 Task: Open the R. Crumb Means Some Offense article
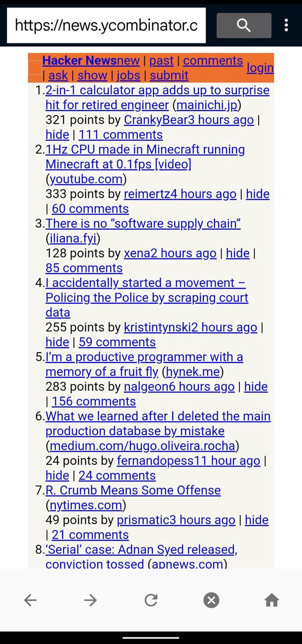(x=133, y=490)
